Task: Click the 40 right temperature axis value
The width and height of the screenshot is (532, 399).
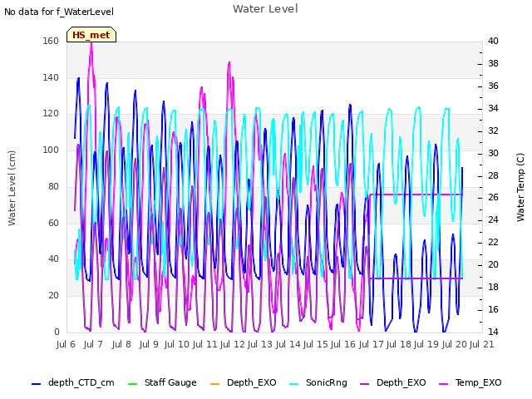Action: pos(493,41)
